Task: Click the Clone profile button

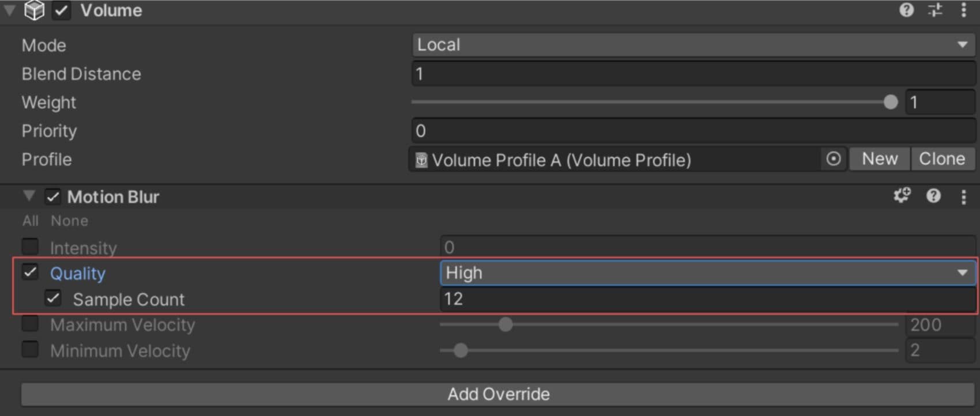Action: [x=942, y=159]
